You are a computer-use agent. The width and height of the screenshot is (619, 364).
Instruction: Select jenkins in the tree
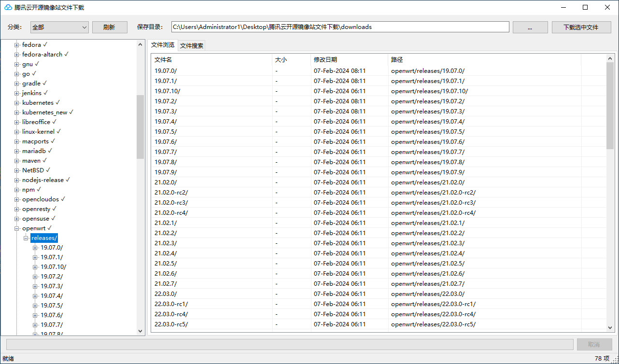[35, 93]
